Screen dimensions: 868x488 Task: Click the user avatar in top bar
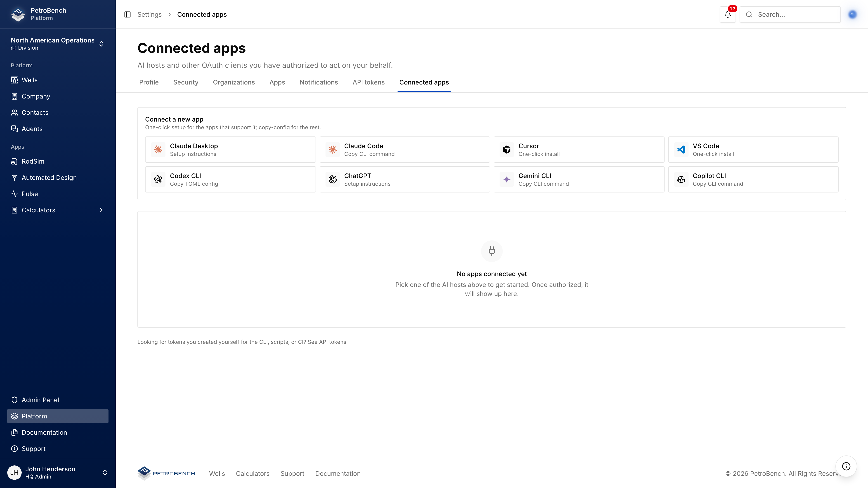[852, 14]
